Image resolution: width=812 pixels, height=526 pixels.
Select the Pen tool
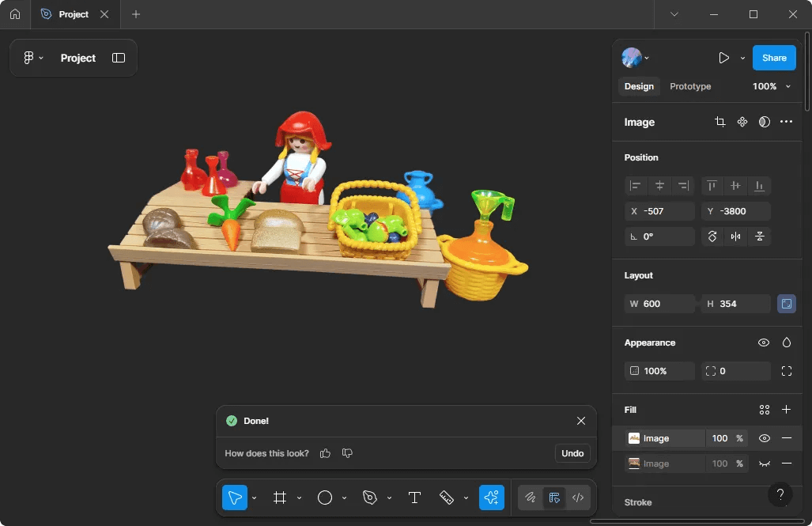(x=370, y=498)
